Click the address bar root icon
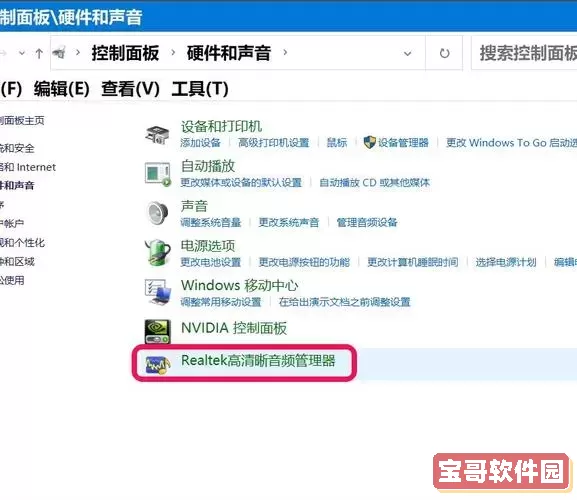This screenshot has height=500, width=577. tap(59, 53)
